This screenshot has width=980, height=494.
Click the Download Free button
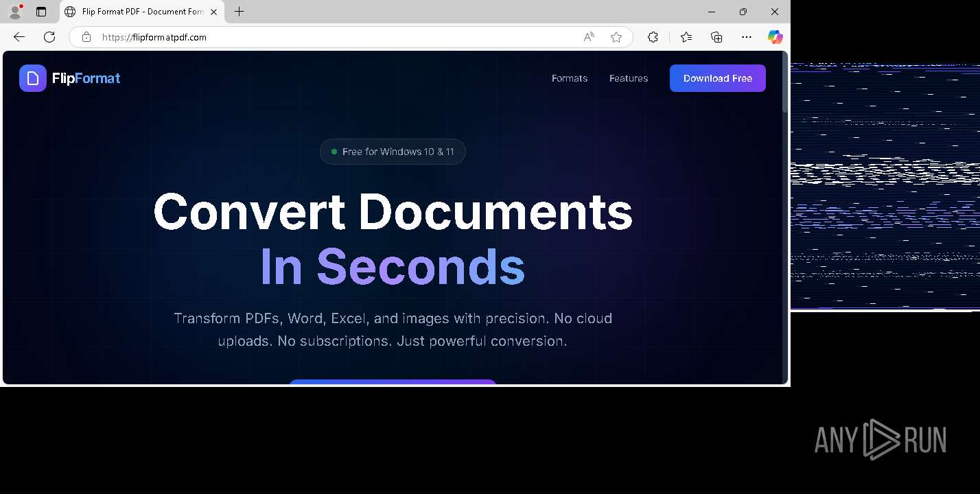click(x=718, y=78)
